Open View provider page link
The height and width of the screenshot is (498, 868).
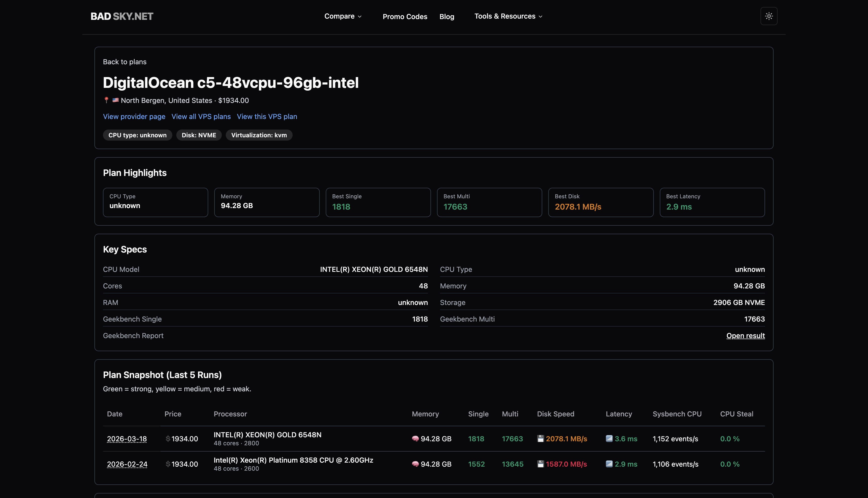[134, 116]
